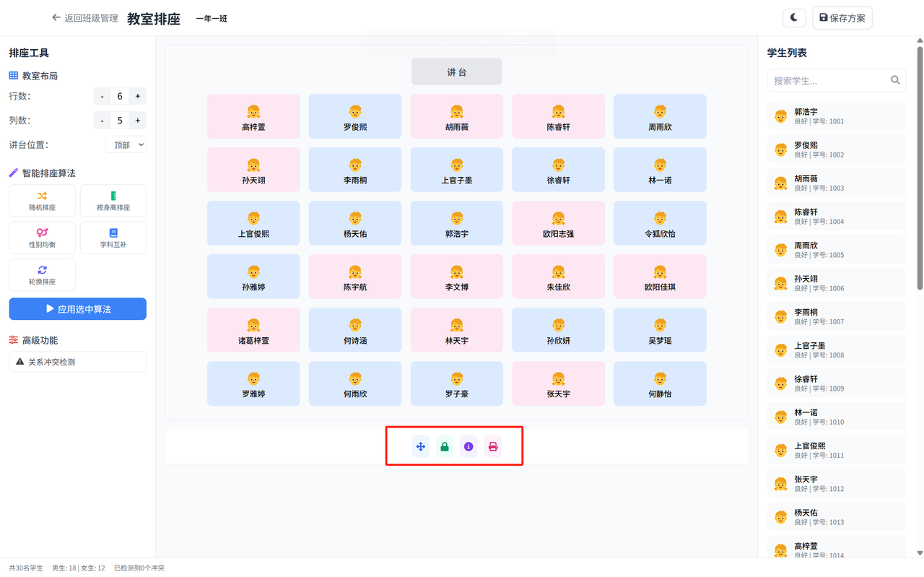Viewport: 924px width, 577px height.
Task: Increase 行数 with the plus button
Action: pyautogui.click(x=138, y=96)
